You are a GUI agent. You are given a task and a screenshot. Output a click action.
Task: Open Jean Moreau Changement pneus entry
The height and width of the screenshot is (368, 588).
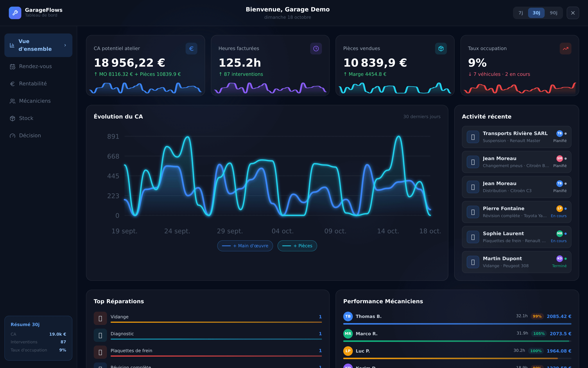pos(517,162)
